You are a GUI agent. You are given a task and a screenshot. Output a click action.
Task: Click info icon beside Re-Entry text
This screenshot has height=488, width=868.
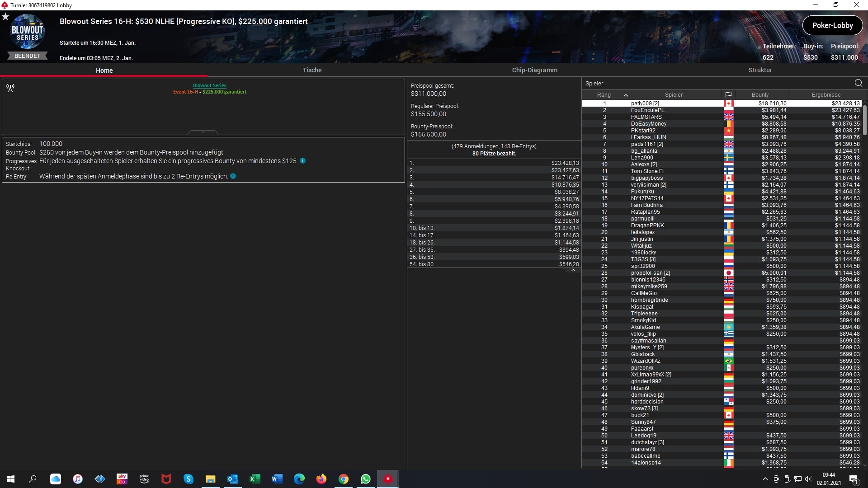point(233,176)
